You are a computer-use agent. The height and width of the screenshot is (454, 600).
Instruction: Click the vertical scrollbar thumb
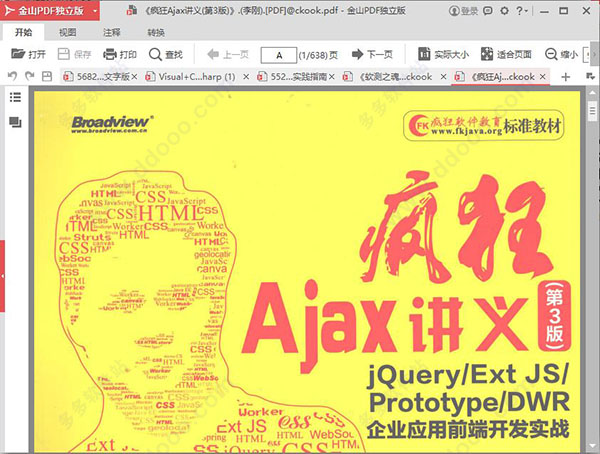592,111
